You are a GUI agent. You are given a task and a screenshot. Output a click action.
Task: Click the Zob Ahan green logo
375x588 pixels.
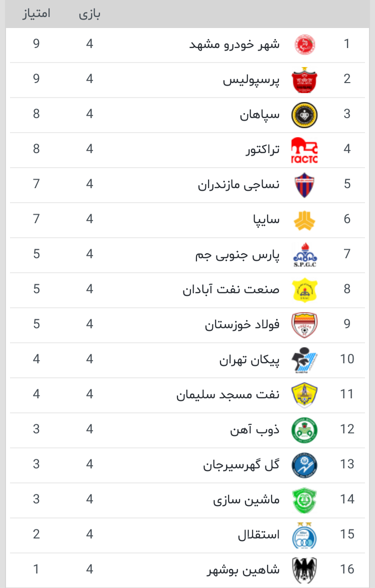coord(304,430)
